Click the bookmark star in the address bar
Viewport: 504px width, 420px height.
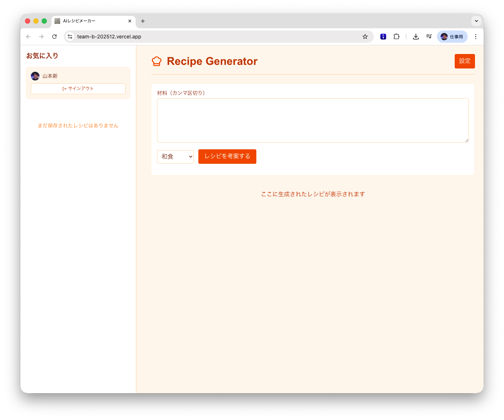click(365, 37)
